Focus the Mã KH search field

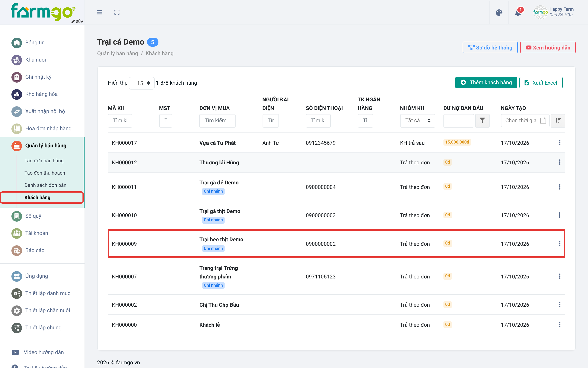[x=120, y=120]
